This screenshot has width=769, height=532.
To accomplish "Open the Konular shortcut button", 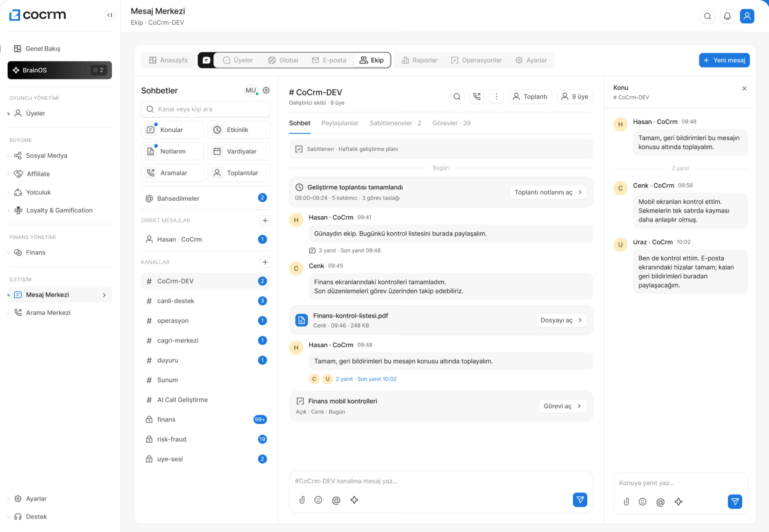I will click(172, 130).
